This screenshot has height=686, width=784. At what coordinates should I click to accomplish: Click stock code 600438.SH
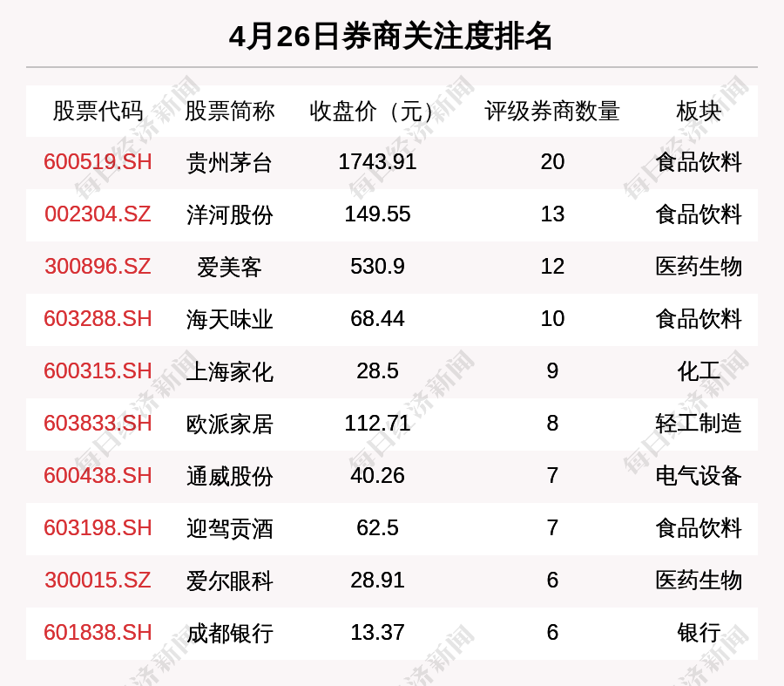point(98,475)
